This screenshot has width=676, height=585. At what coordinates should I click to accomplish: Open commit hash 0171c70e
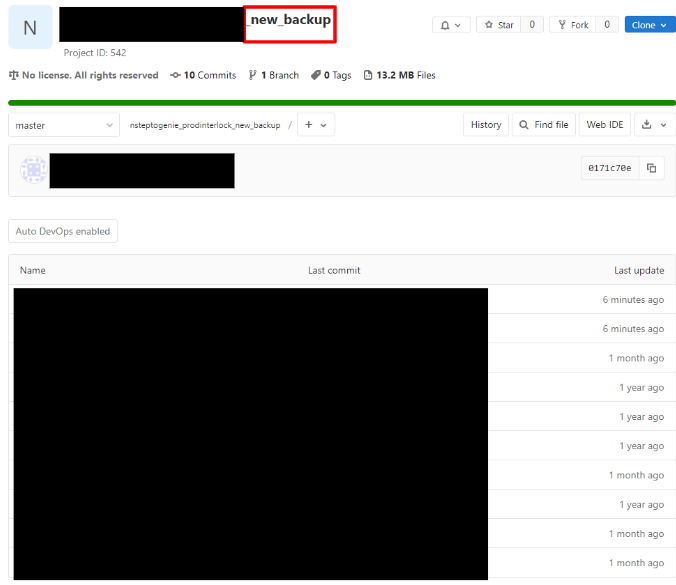pyautogui.click(x=610, y=168)
